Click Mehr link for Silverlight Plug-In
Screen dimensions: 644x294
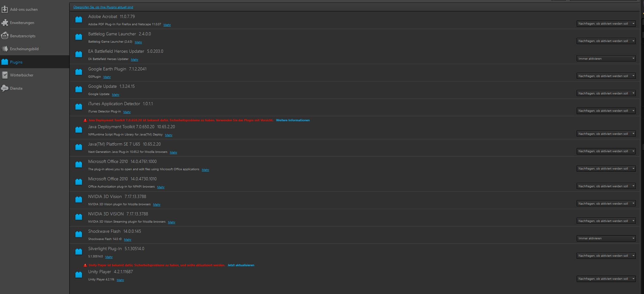109,257
